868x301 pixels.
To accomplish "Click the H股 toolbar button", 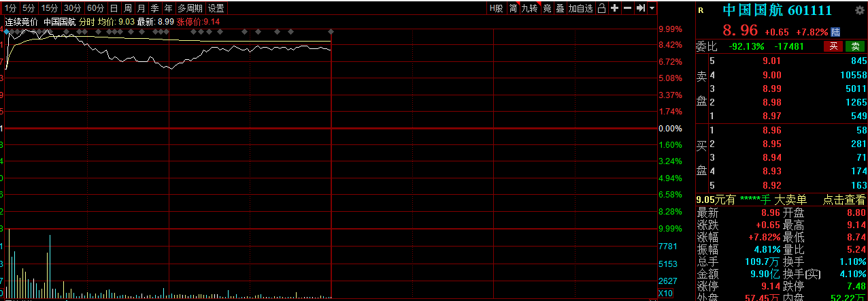I will coord(497,8).
